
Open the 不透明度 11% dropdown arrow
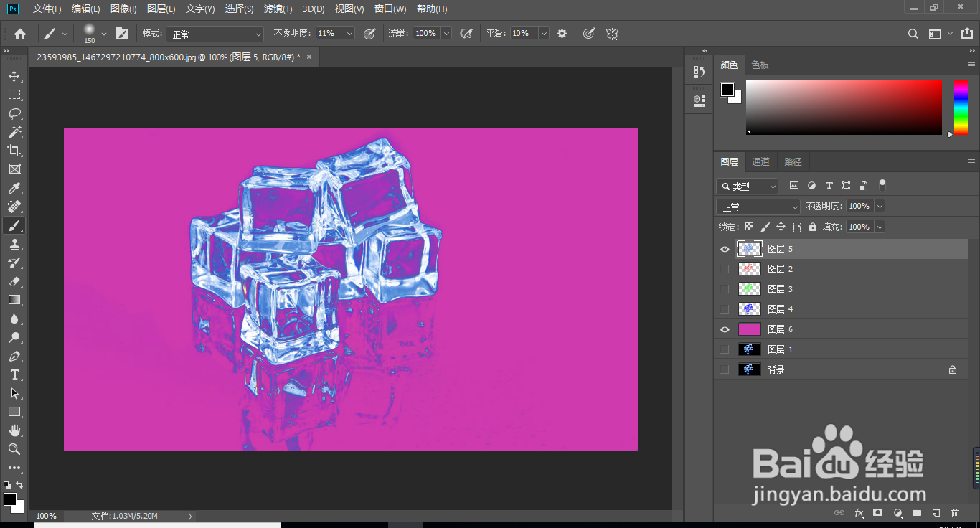[349, 34]
